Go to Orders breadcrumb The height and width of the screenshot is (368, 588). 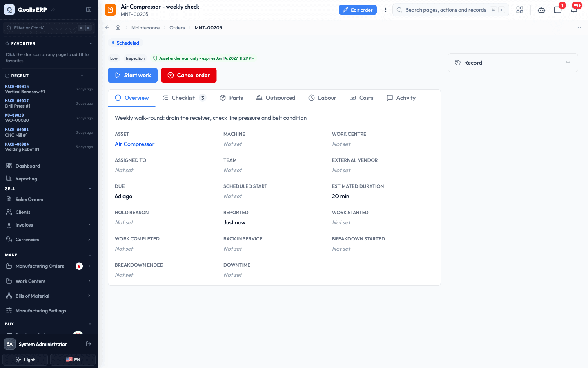tap(177, 28)
